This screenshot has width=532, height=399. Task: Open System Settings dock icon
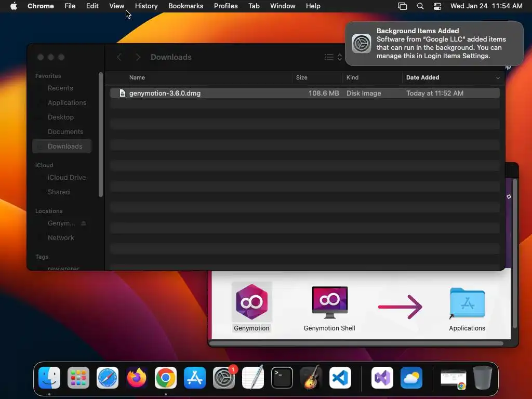point(224,378)
